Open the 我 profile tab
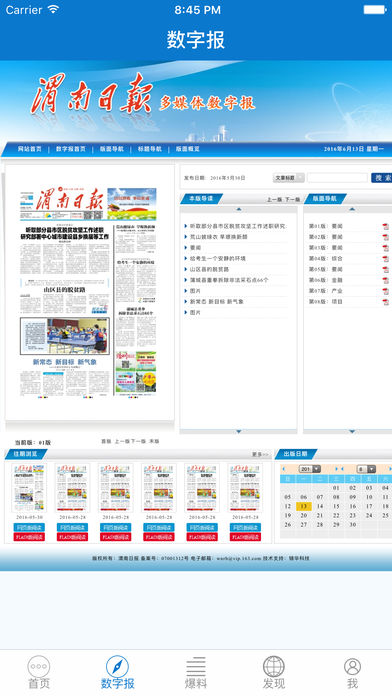Image resolution: width=392 pixels, height=696 pixels. click(352, 672)
